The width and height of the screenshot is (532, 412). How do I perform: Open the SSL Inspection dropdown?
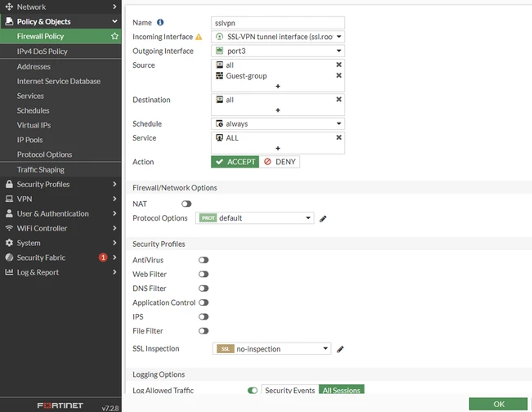pyautogui.click(x=272, y=349)
